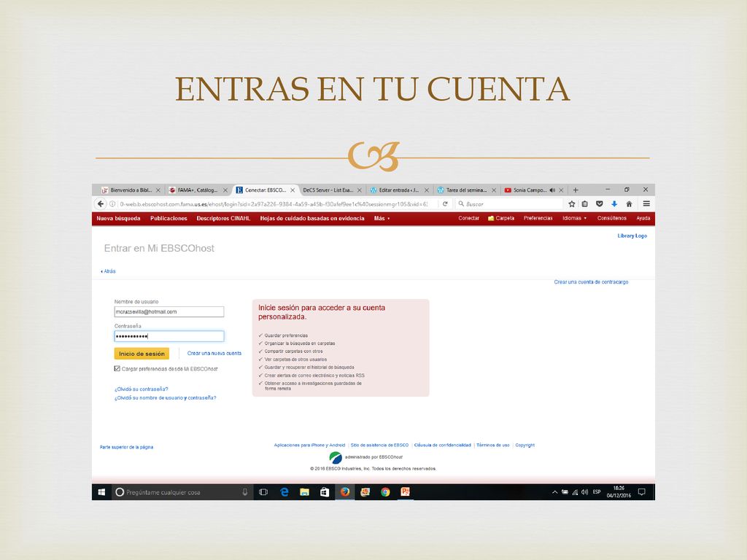Open File Explorer from taskbar
This screenshot has height=560, width=747.
(x=304, y=492)
